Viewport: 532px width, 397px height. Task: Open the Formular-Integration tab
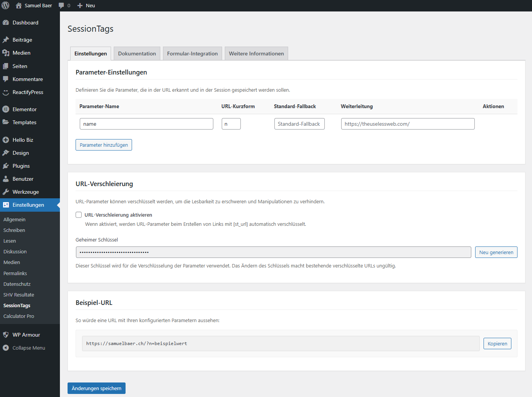click(192, 53)
